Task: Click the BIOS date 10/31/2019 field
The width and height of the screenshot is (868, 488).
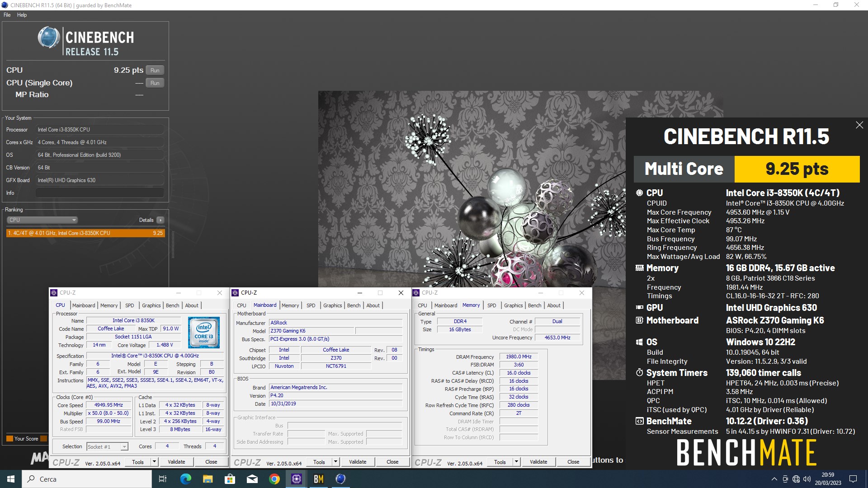Action: (x=336, y=404)
